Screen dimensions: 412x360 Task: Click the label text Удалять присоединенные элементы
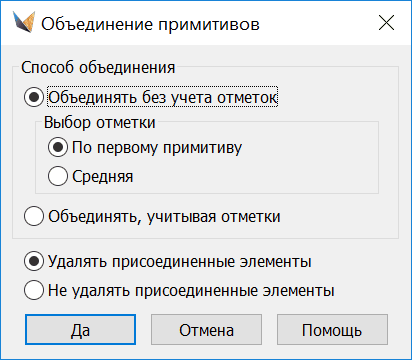180,261
